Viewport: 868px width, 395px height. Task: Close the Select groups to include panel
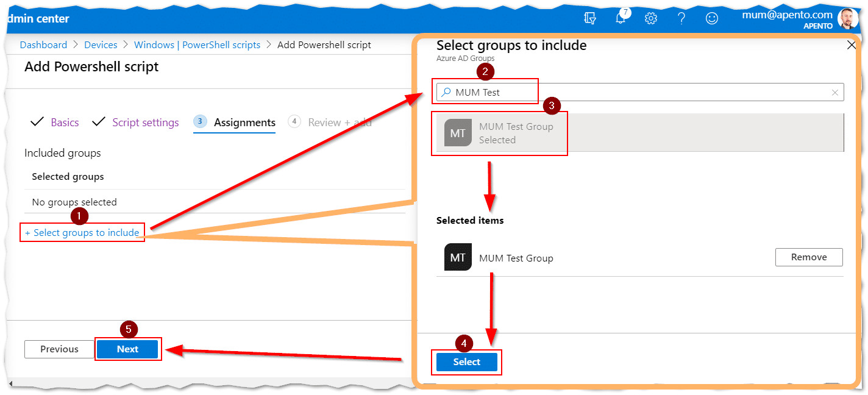tap(852, 44)
